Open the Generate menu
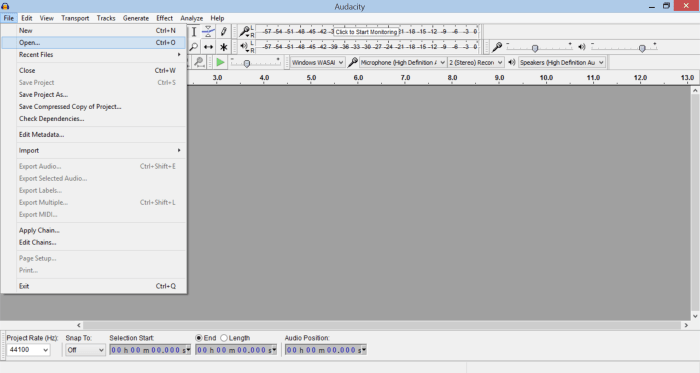 pos(136,18)
